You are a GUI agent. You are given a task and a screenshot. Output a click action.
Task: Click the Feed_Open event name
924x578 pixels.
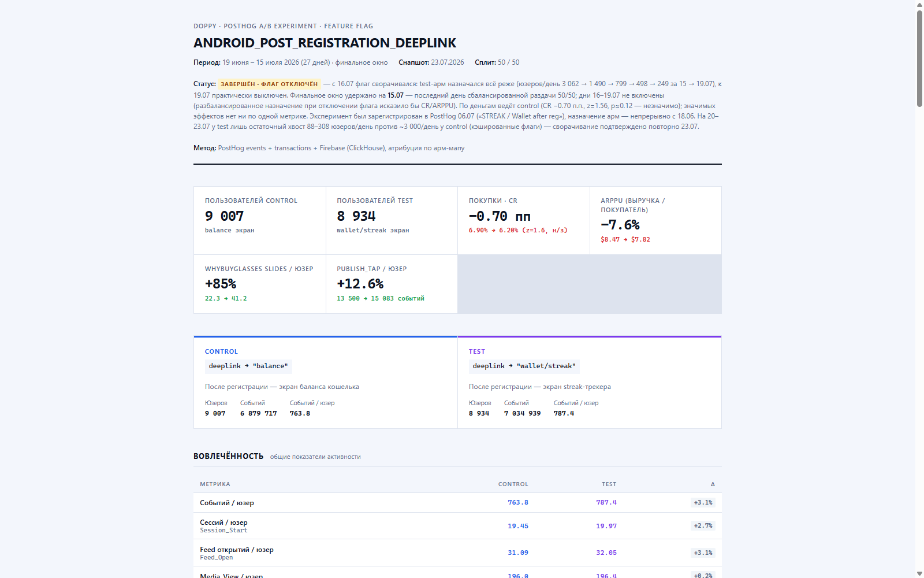click(217, 557)
